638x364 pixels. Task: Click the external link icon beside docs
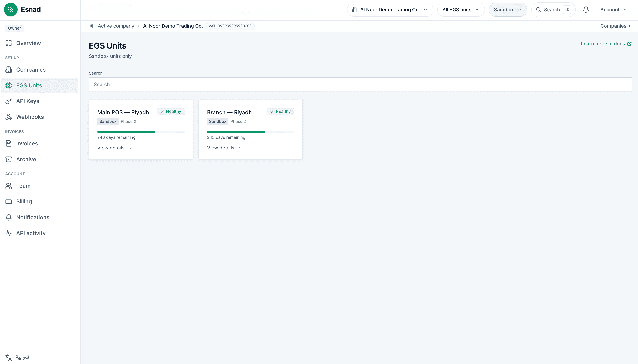[629, 44]
